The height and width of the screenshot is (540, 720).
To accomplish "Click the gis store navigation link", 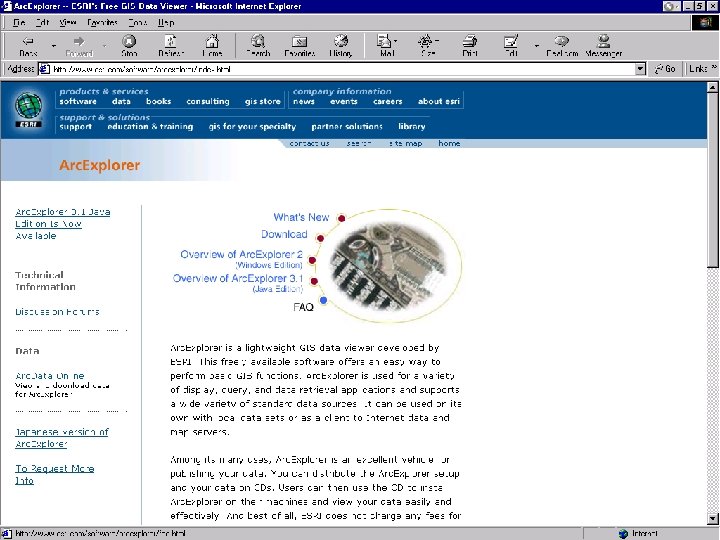I will tap(262, 101).
